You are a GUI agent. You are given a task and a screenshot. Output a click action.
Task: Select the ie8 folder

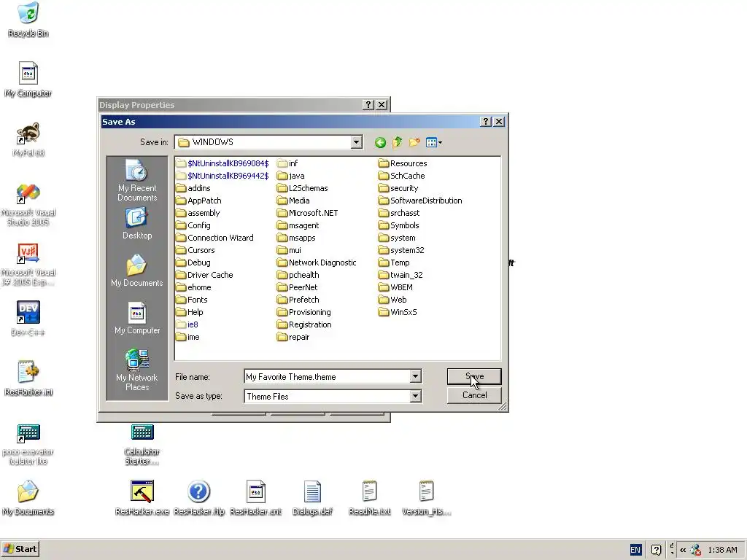coord(187,324)
